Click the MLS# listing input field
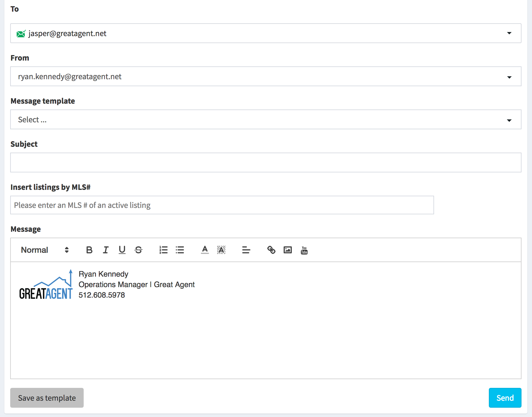Viewport: 532px width, 417px height. [x=222, y=205]
